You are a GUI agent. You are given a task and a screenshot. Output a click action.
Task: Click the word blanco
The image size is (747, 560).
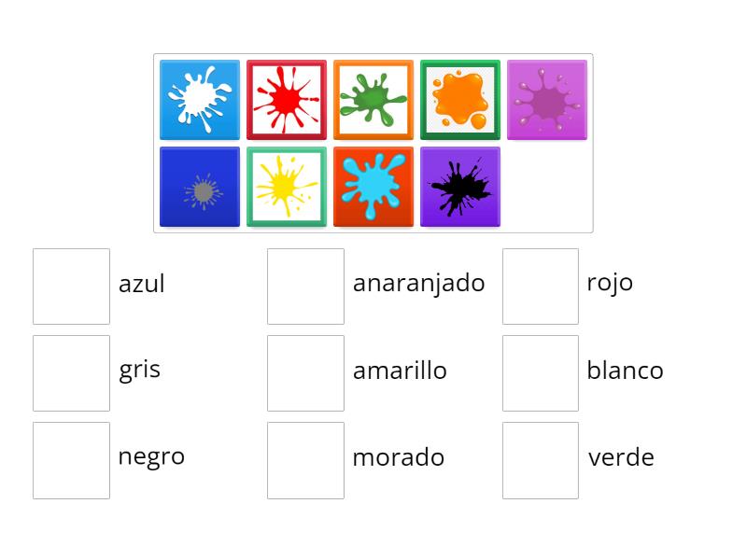point(624,371)
